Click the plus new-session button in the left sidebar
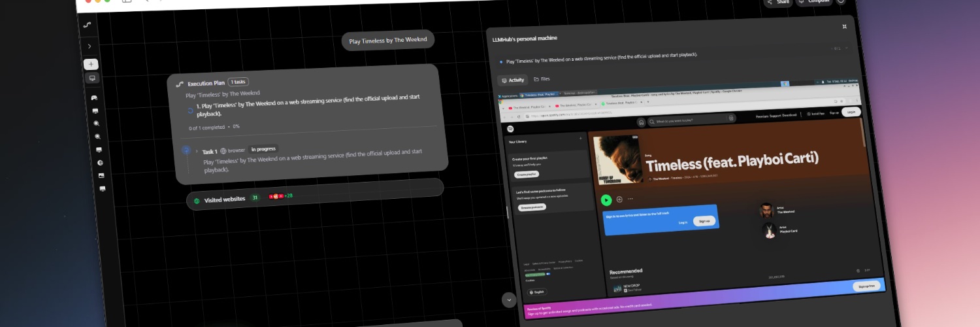The height and width of the screenshot is (327, 980). (91, 64)
